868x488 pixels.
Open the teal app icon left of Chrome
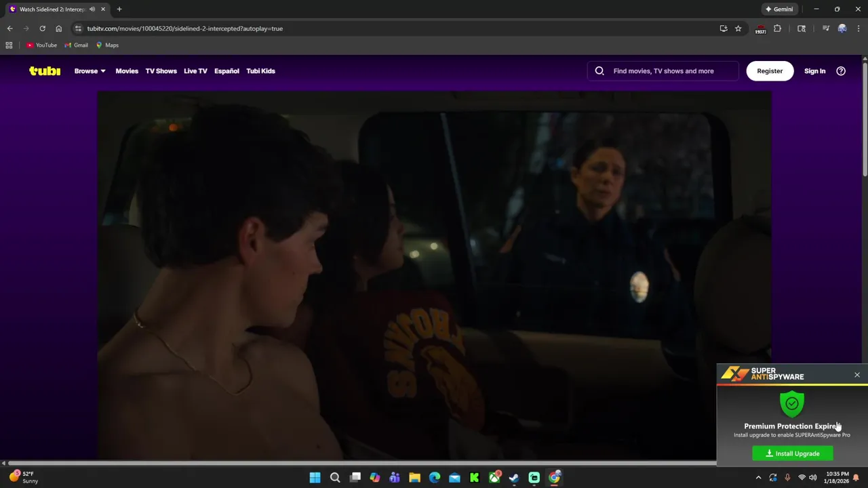(x=534, y=478)
